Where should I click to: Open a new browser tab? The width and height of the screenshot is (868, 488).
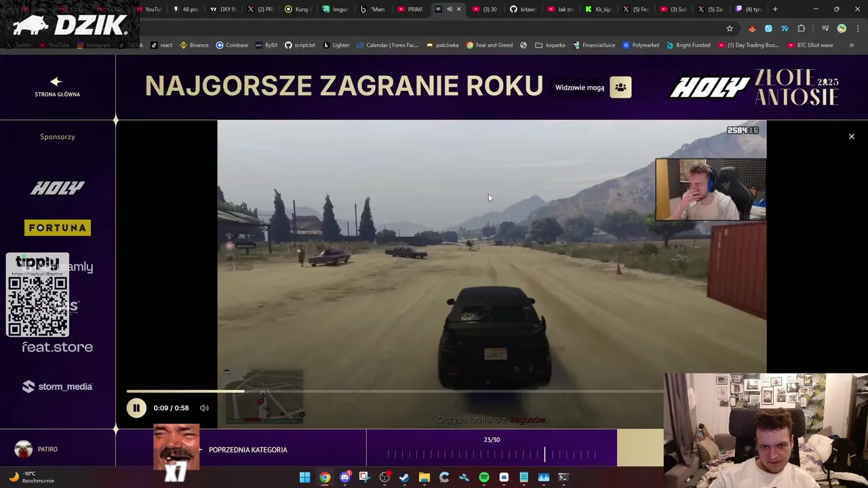775,9
